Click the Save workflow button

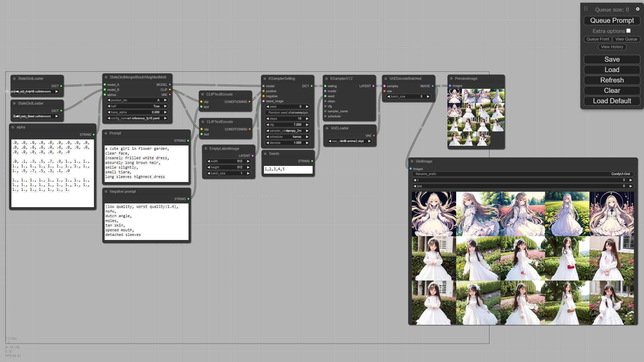[x=612, y=59]
